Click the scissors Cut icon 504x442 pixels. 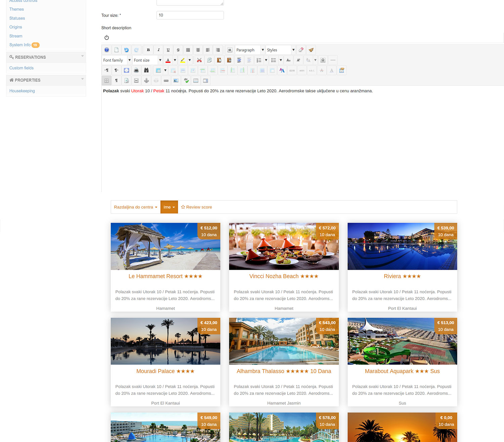click(199, 60)
